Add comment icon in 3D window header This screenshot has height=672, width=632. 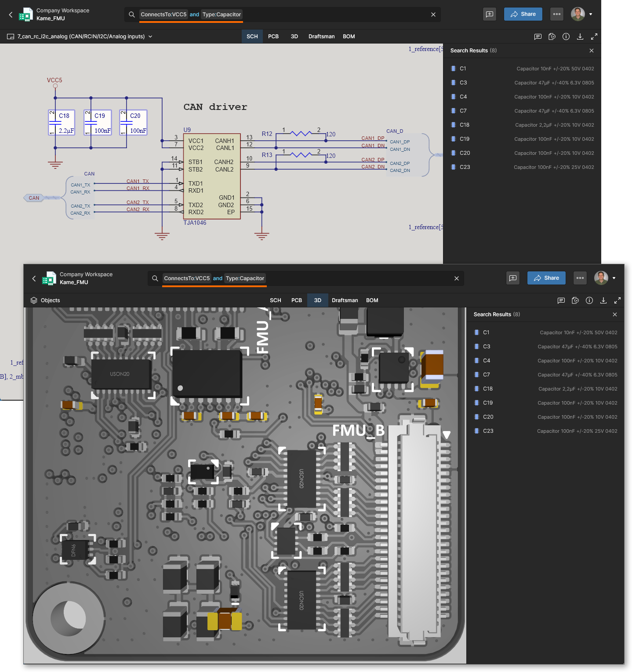tap(513, 278)
